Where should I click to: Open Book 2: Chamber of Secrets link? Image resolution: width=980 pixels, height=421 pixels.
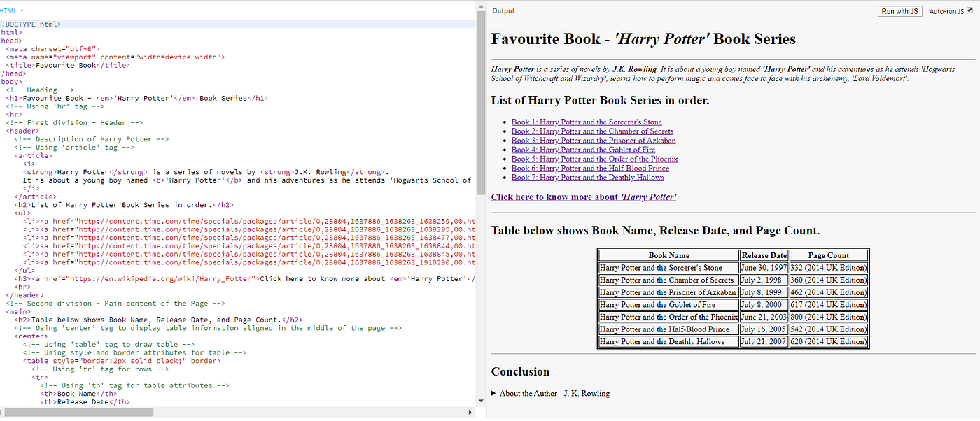click(592, 131)
